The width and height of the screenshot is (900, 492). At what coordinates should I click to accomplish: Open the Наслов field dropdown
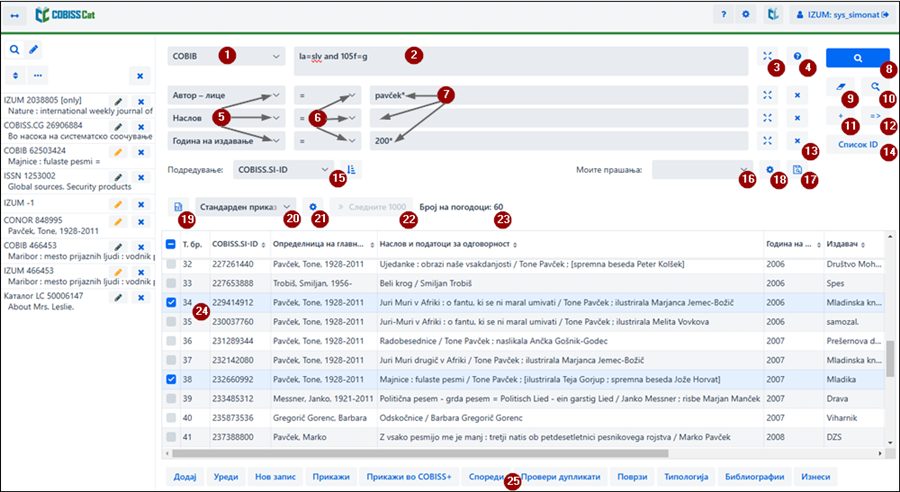226,118
